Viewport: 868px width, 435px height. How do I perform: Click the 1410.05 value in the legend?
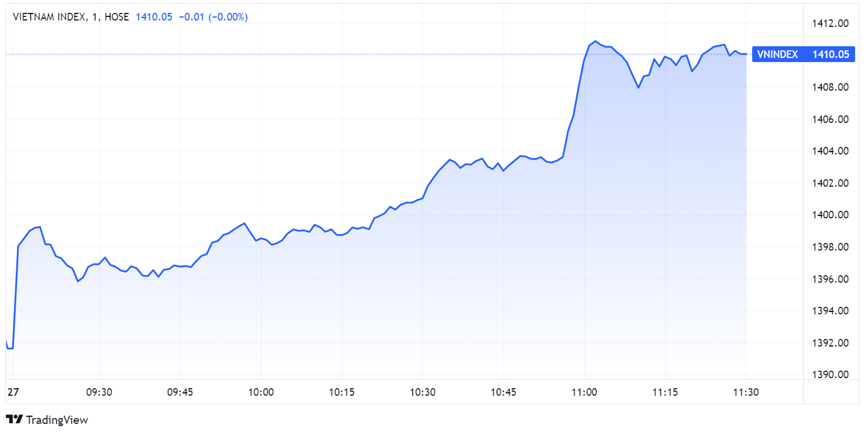tap(154, 17)
